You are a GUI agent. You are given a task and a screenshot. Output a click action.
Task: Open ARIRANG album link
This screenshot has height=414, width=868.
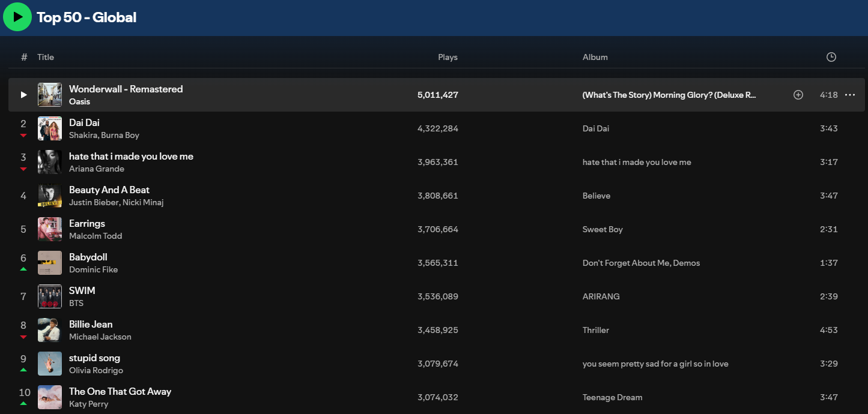pyautogui.click(x=601, y=296)
